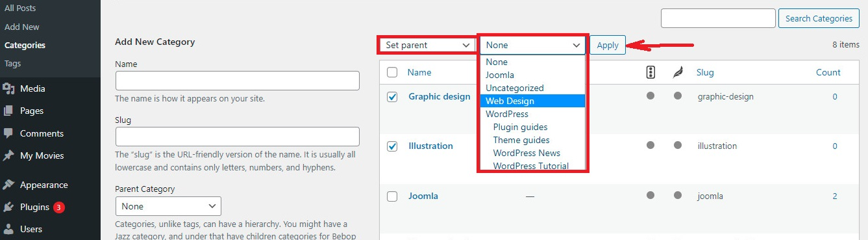Click the Plugins plug icon

pyautogui.click(x=8, y=207)
